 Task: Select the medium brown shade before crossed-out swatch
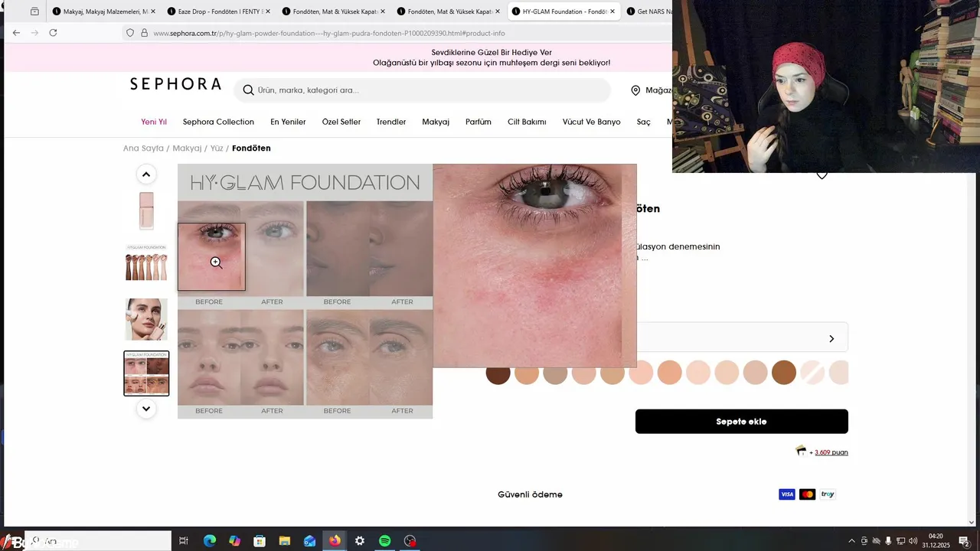784,373
